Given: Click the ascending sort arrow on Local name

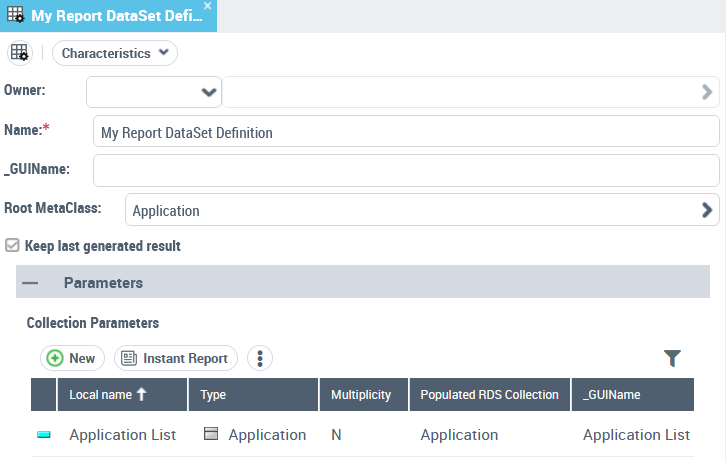Looking at the screenshot, I should [141, 395].
